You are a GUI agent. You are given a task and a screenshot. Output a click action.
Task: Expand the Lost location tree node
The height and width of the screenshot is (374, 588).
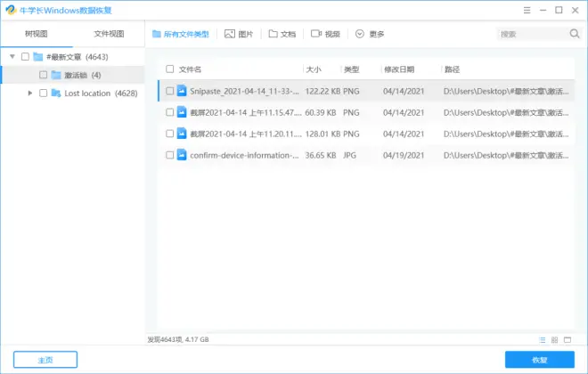point(30,93)
